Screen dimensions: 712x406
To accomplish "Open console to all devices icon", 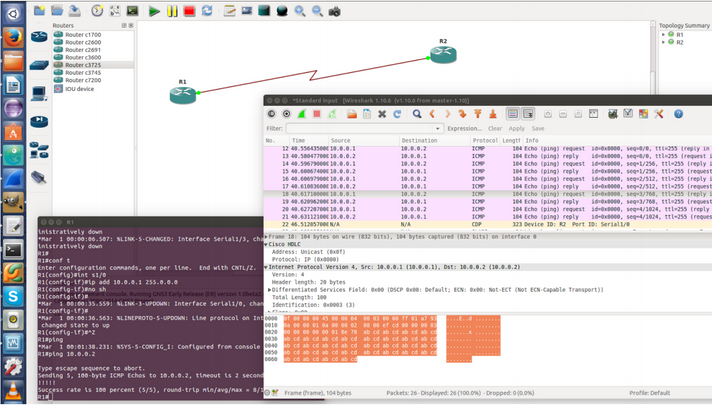I will 132,11.
